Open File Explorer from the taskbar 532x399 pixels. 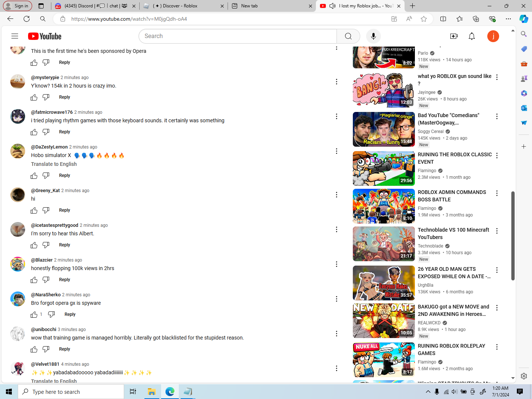click(151, 392)
